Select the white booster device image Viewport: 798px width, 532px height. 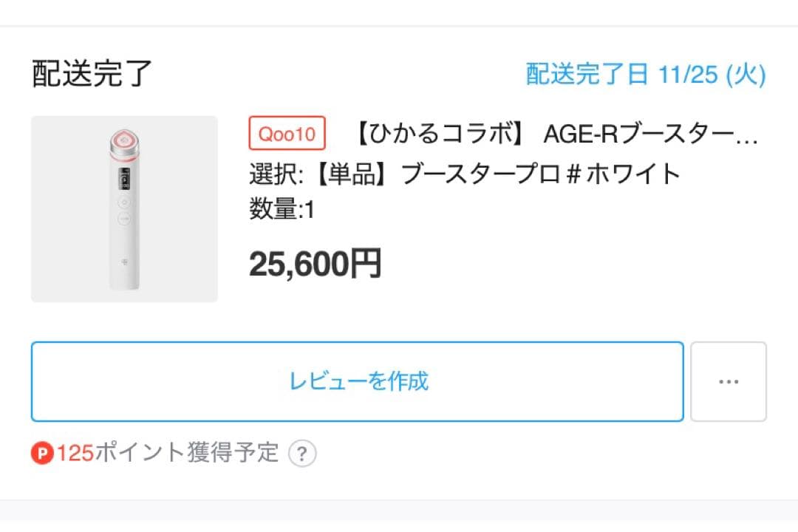click(123, 207)
